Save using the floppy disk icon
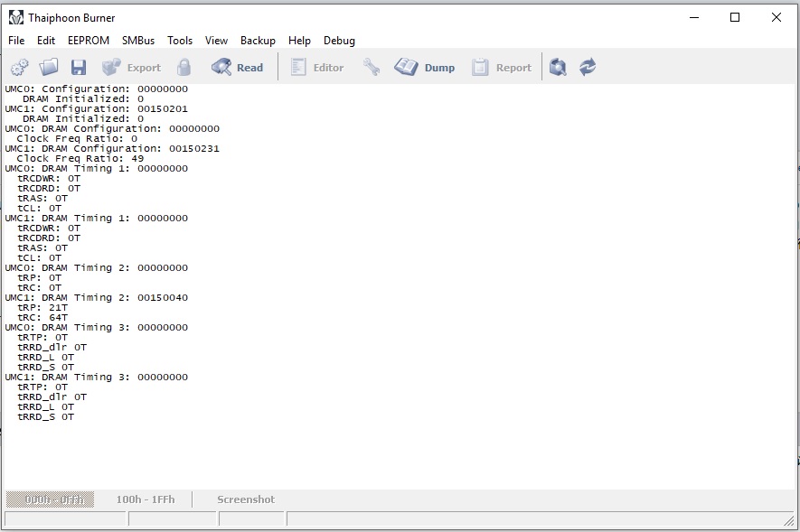800x532 pixels. (79, 67)
